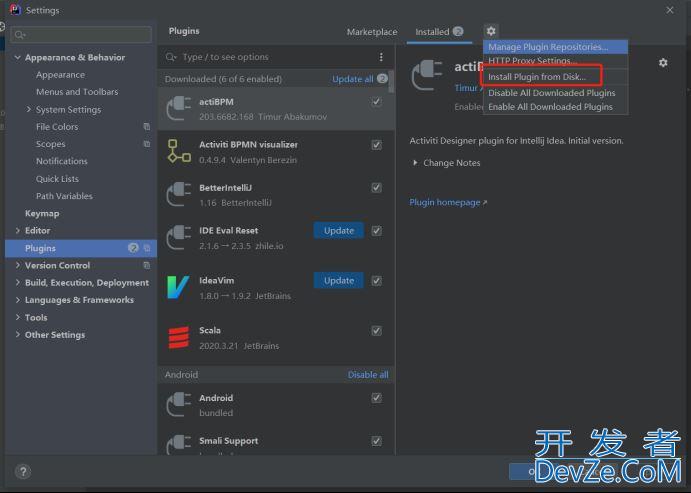Click the Scala red logo icon
The image size is (691, 493).
[x=178, y=337]
